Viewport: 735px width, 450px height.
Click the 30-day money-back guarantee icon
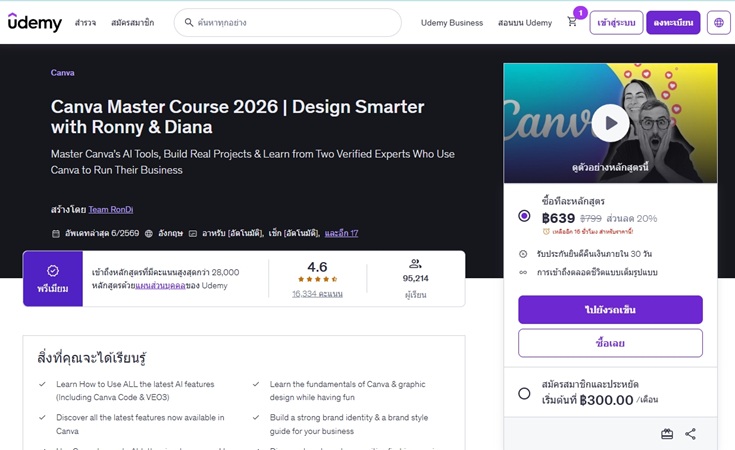(x=523, y=254)
